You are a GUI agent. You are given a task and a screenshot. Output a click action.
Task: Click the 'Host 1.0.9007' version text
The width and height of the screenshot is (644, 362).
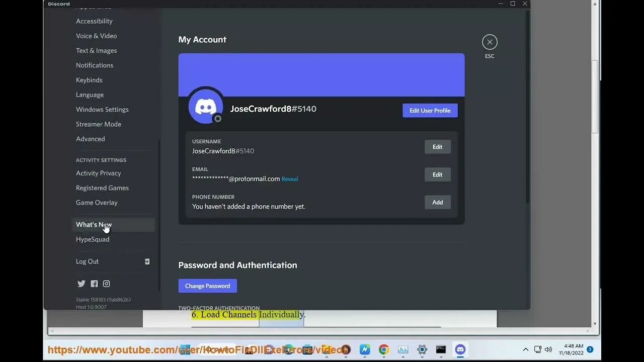pos(91,307)
